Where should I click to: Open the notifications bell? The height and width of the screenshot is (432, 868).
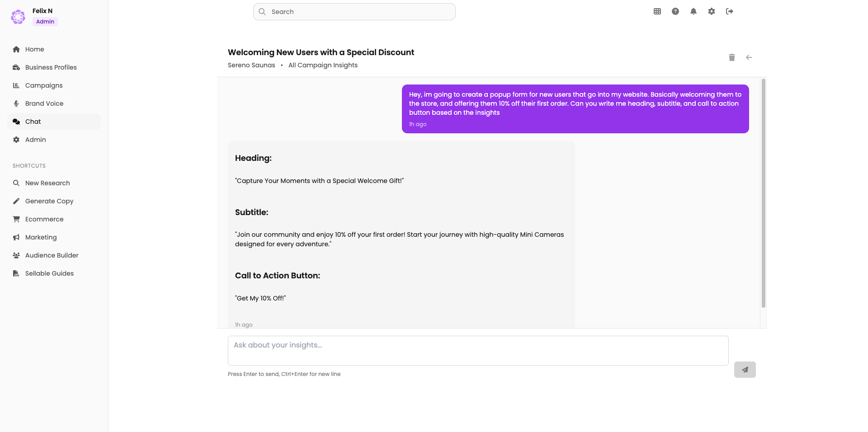693,11
